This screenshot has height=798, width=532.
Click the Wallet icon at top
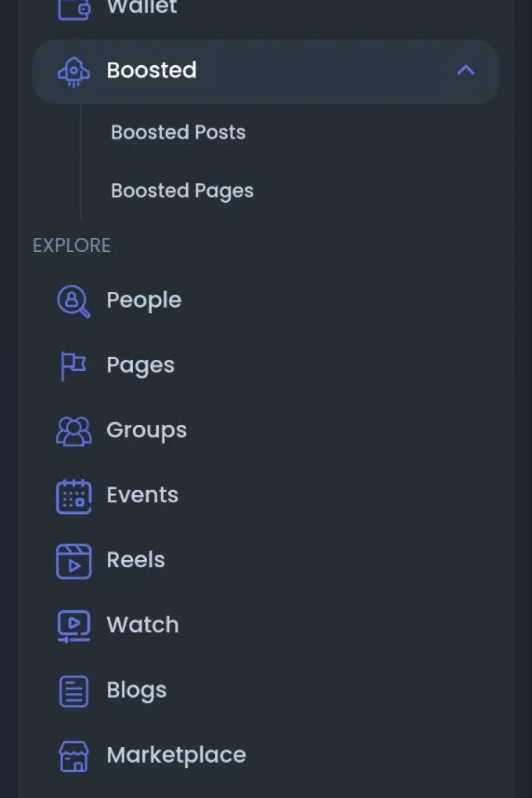click(x=73, y=9)
